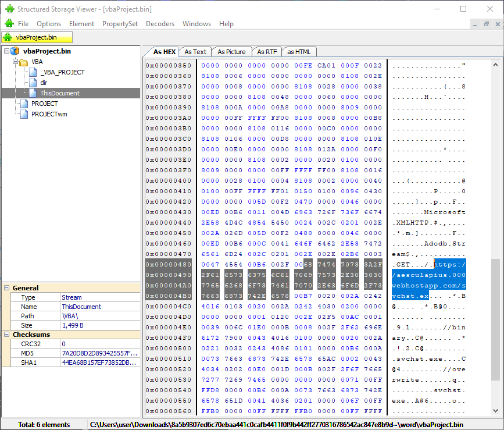This screenshot has height=430, width=504.
Task: Select the ThisDocument stream
Action: (x=60, y=93)
